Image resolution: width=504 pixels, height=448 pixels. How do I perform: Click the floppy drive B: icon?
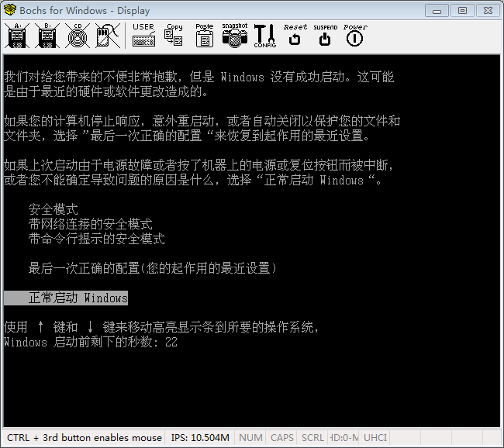(47, 36)
